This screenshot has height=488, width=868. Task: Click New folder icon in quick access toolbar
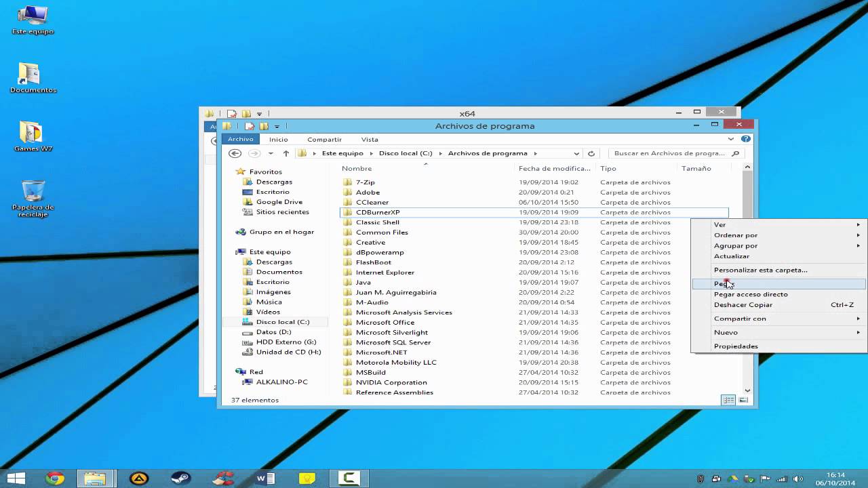264,126
